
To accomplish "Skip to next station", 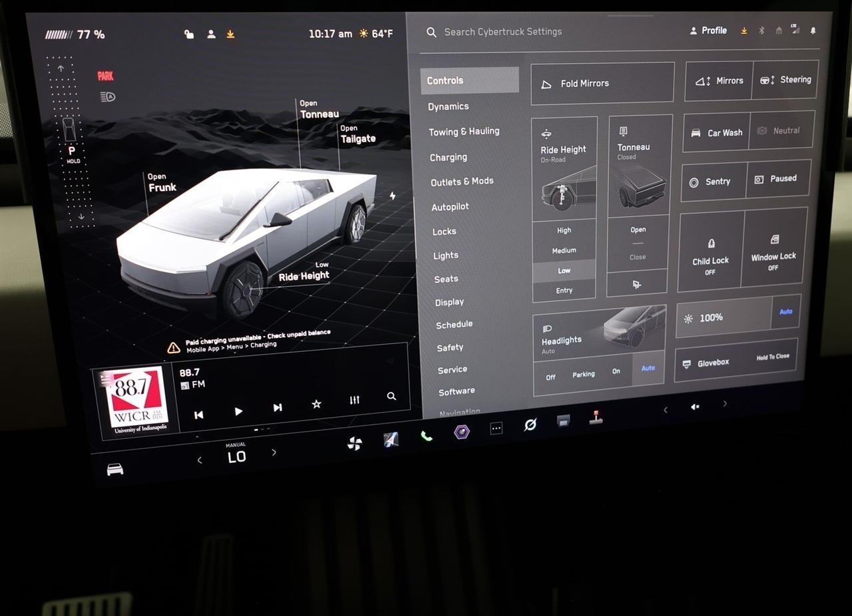I will [278, 407].
